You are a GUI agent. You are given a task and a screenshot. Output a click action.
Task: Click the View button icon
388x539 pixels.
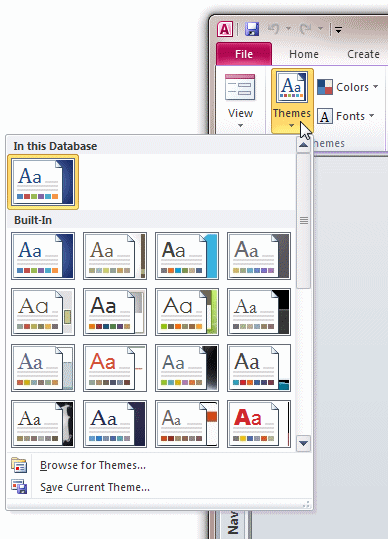(240, 87)
